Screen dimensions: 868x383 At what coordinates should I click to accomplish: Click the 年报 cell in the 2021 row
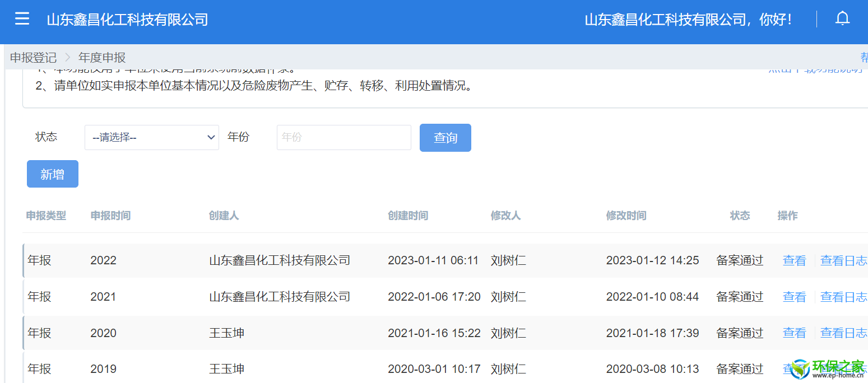39,297
